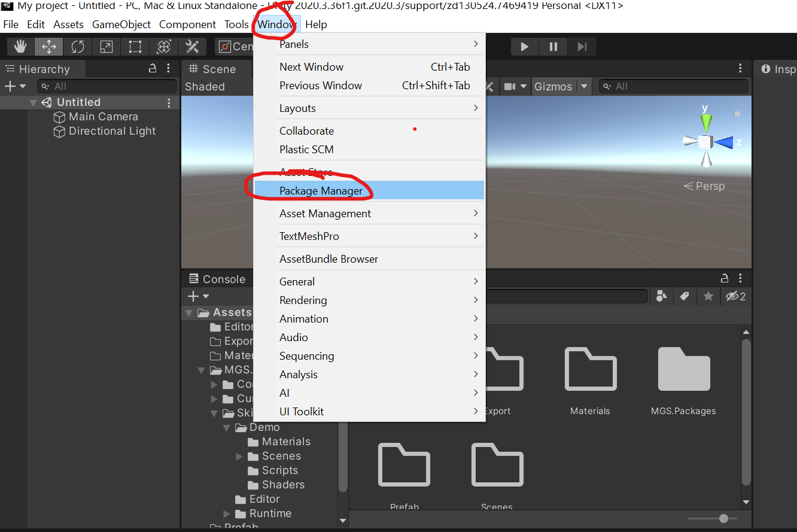Expand the Asset Management submenu

(x=369, y=214)
